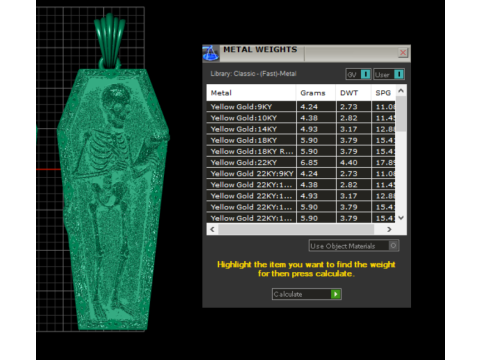Sort by the Grams column header
Screen dimensions: 480x360
click(316, 93)
